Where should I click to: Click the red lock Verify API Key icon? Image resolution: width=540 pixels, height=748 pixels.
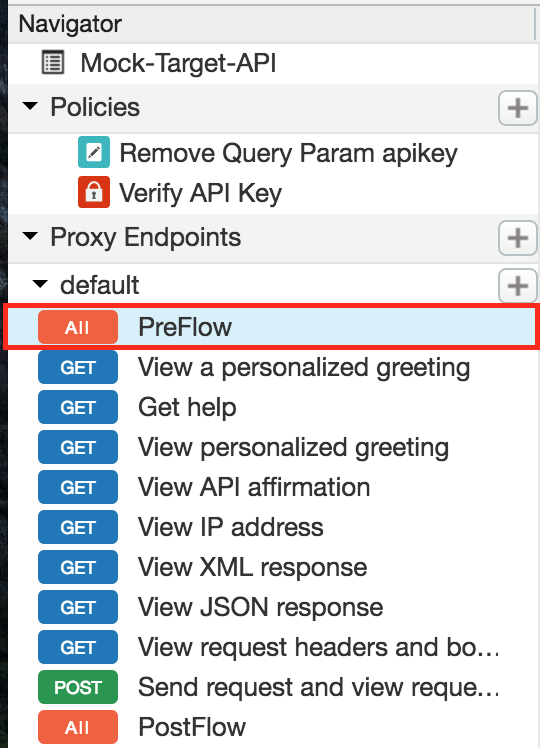pyautogui.click(x=94, y=192)
